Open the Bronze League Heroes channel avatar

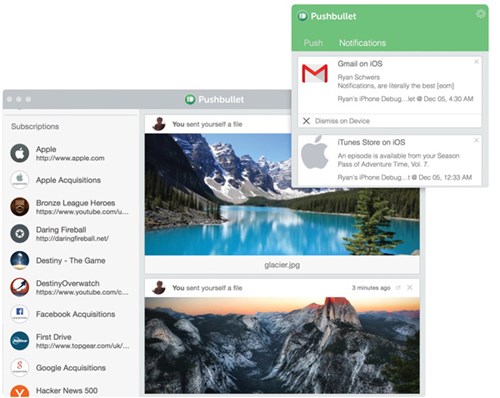(20, 207)
